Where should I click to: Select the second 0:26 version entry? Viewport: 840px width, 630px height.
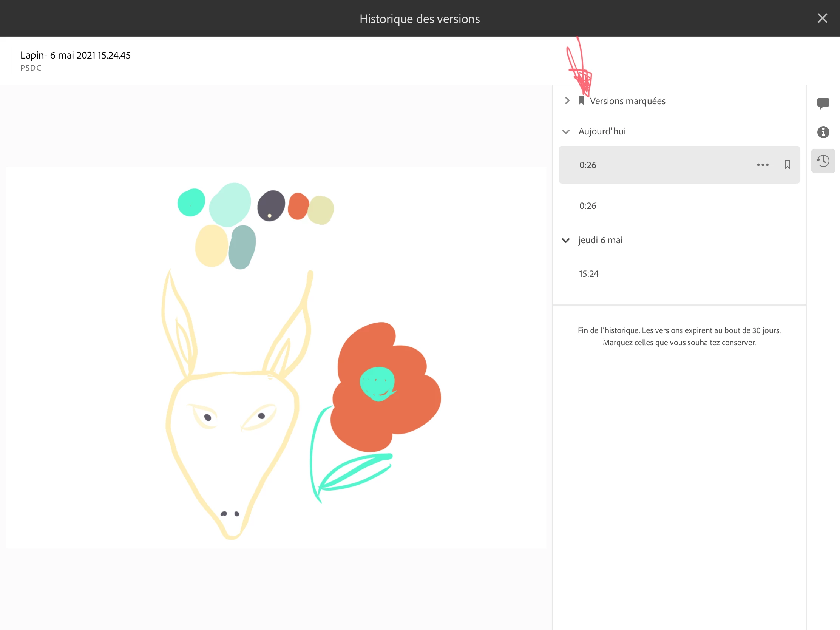588,206
